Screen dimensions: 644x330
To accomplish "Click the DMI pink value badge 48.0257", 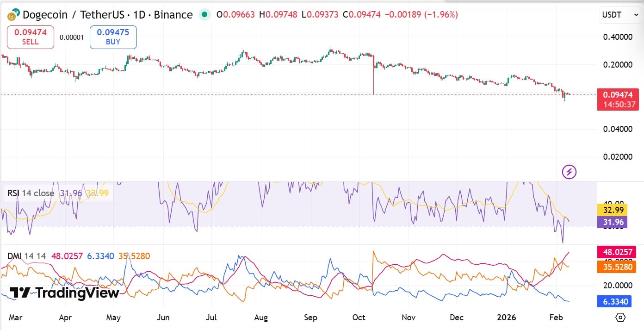I will click(x=617, y=252).
